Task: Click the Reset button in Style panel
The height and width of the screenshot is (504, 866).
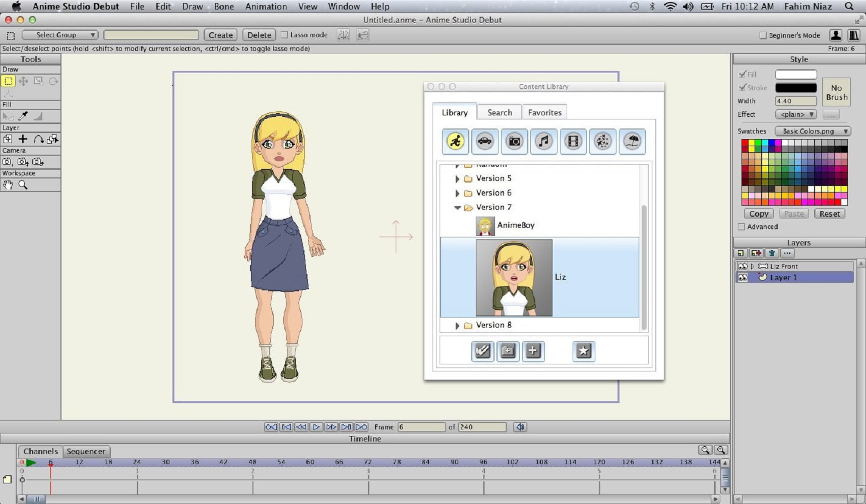Action: coord(829,214)
